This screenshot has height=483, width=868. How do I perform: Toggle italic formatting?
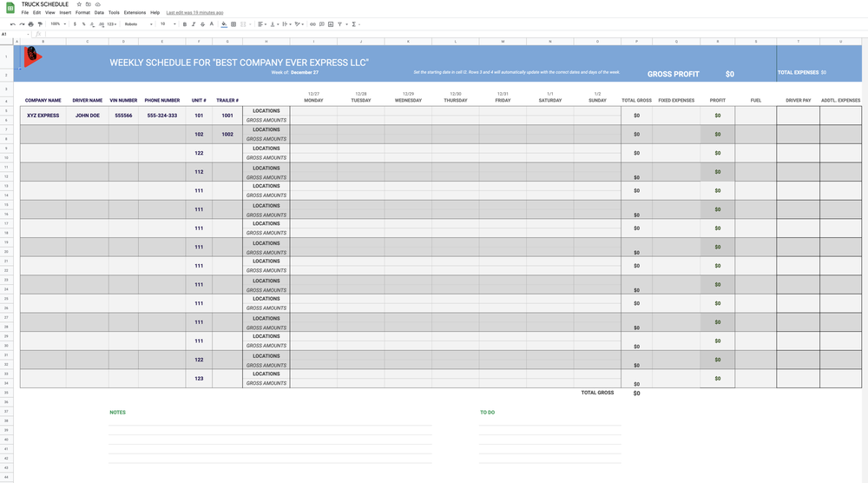pyautogui.click(x=194, y=24)
